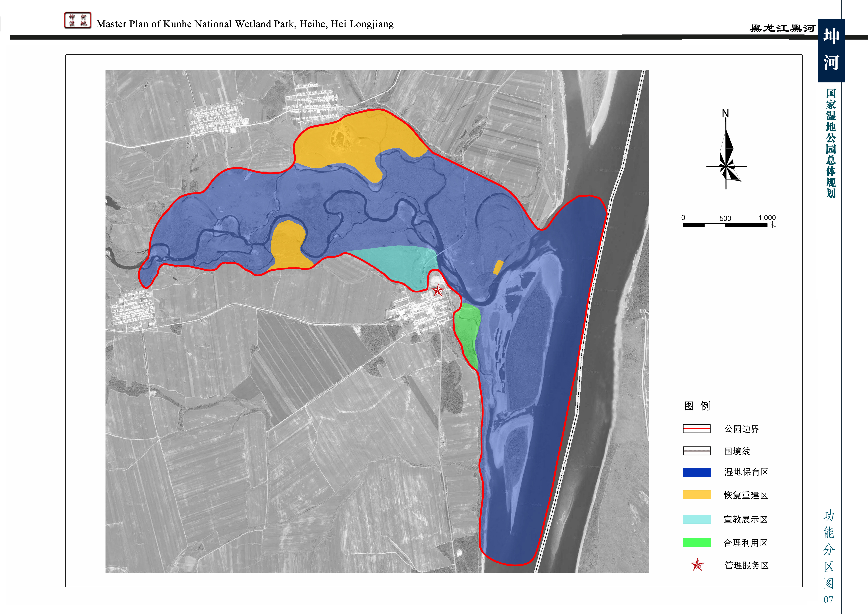Click the yellow 恢复重建区 legend swatch

pos(697,495)
